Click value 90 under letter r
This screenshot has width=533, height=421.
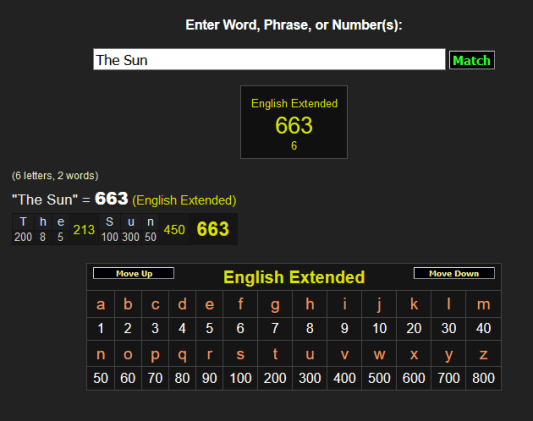click(x=209, y=378)
